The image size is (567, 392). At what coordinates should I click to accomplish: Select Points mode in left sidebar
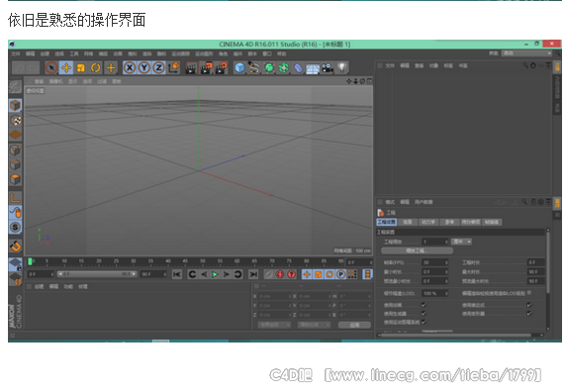[15, 149]
